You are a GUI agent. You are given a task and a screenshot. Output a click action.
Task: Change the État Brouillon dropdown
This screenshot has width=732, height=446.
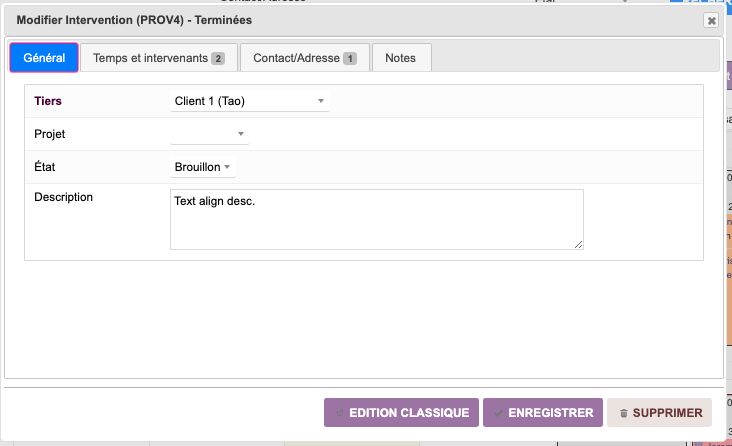coord(203,167)
